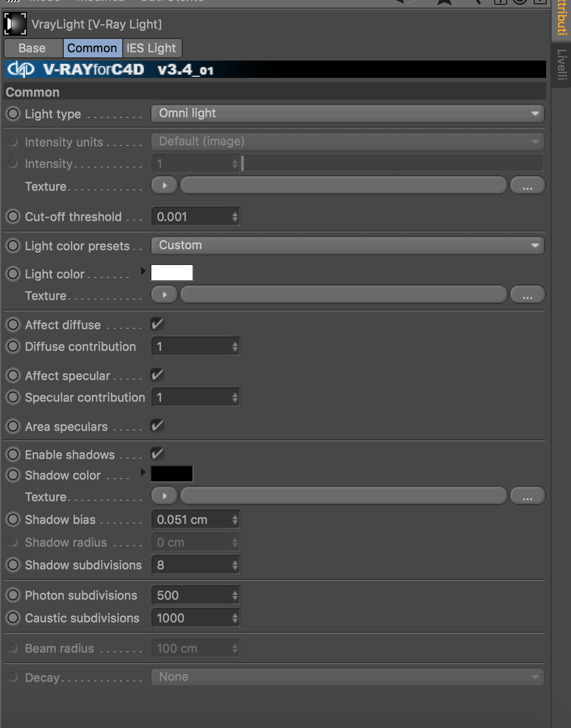This screenshot has width=571, height=728.
Task: Toggle keyframe circle for Photon subdivisions
Action: click(x=13, y=595)
